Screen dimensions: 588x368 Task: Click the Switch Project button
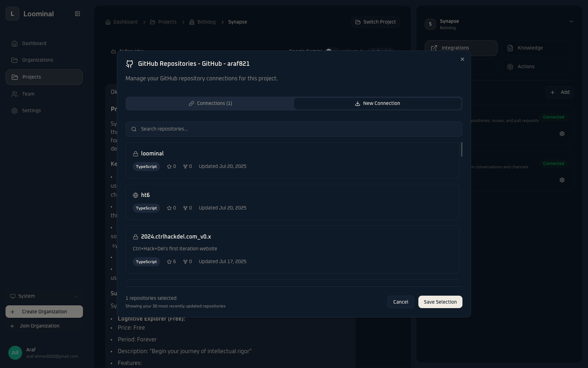coord(376,22)
